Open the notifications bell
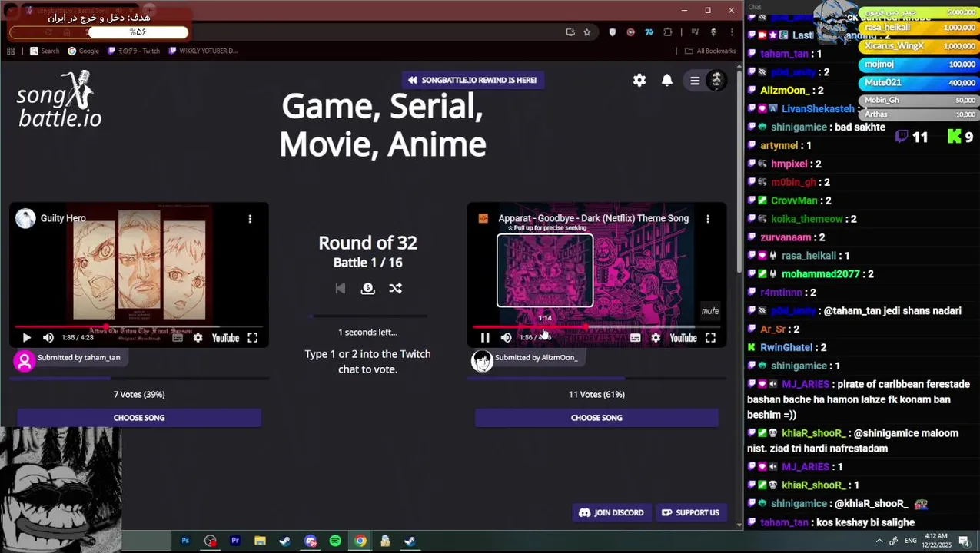This screenshot has height=553, width=980. pos(667,80)
